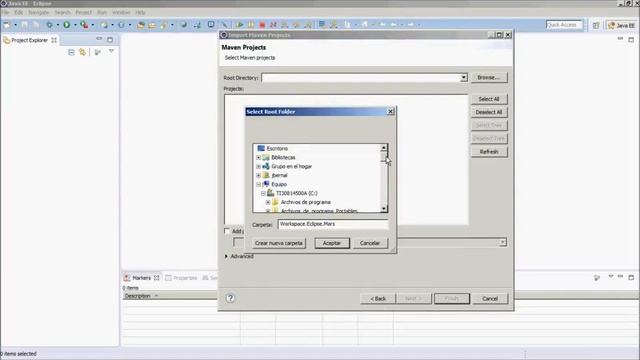Screen dimensions: 640x360
Task: Click the green Run launch icon
Action: point(67,25)
